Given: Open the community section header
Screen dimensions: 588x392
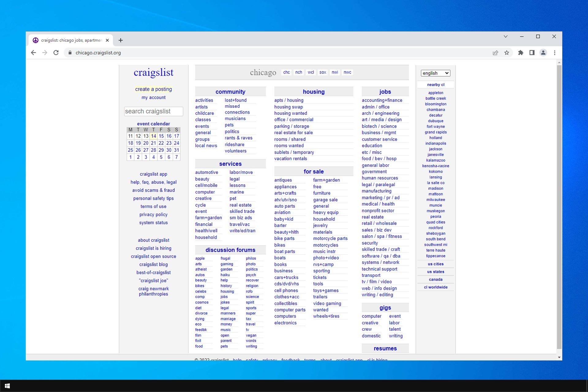Looking at the screenshot, I should [x=230, y=92].
